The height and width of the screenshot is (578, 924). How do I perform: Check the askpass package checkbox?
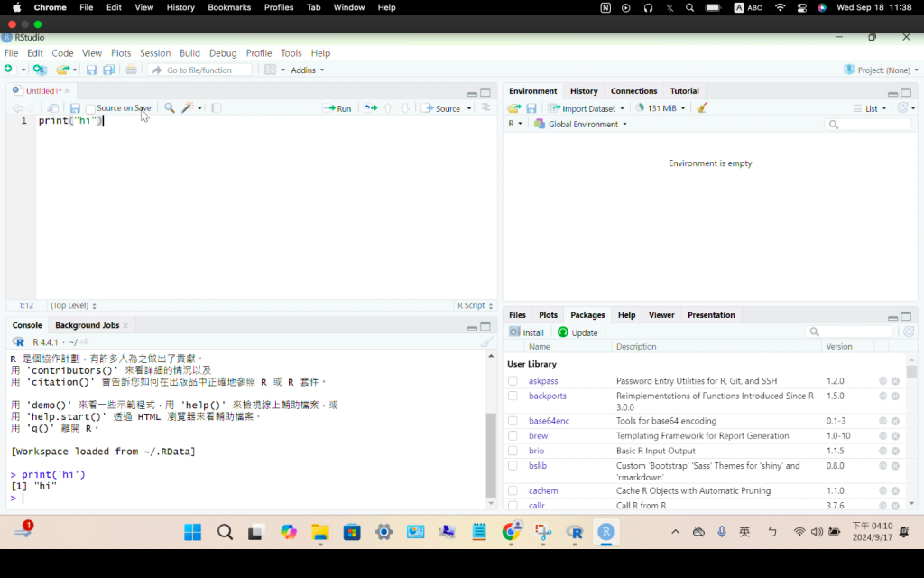513,381
